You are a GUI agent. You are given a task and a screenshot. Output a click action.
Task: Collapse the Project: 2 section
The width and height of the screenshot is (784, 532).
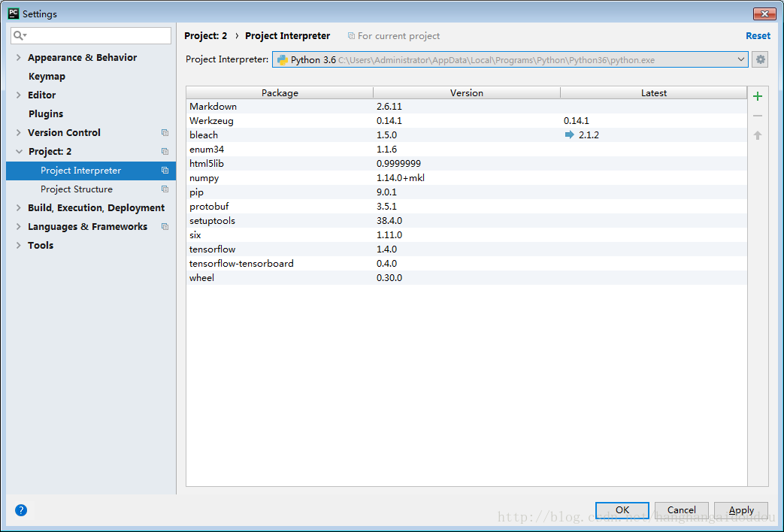pos(19,152)
